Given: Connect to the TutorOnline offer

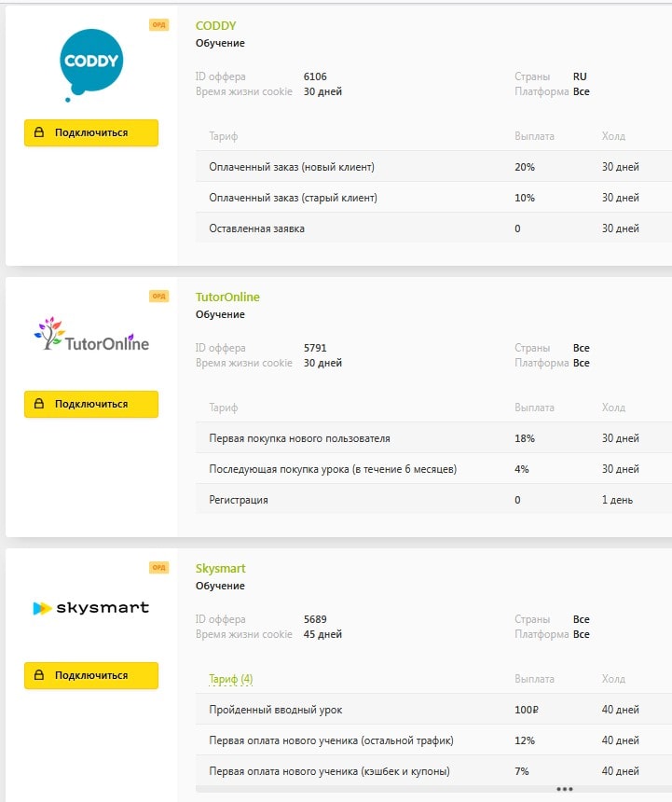Looking at the screenshot, I should [x=91, y=404].
